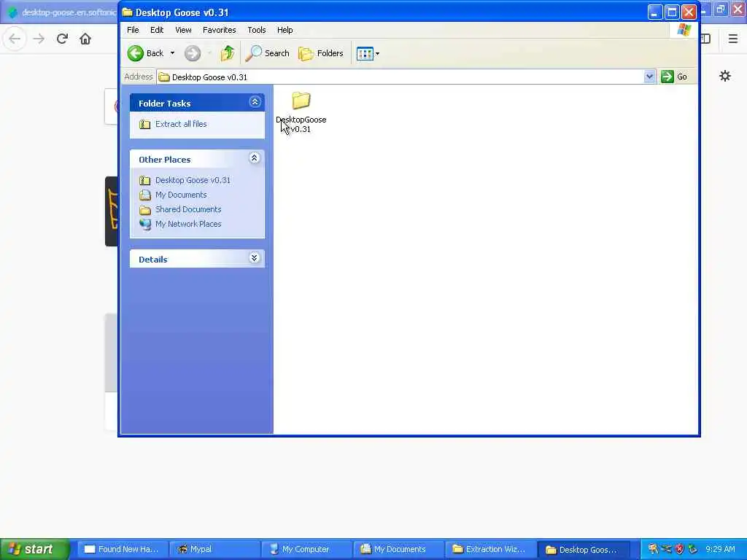Switch to My Computer taskbar button
This screenshot has width=747, height=560.
306,549
